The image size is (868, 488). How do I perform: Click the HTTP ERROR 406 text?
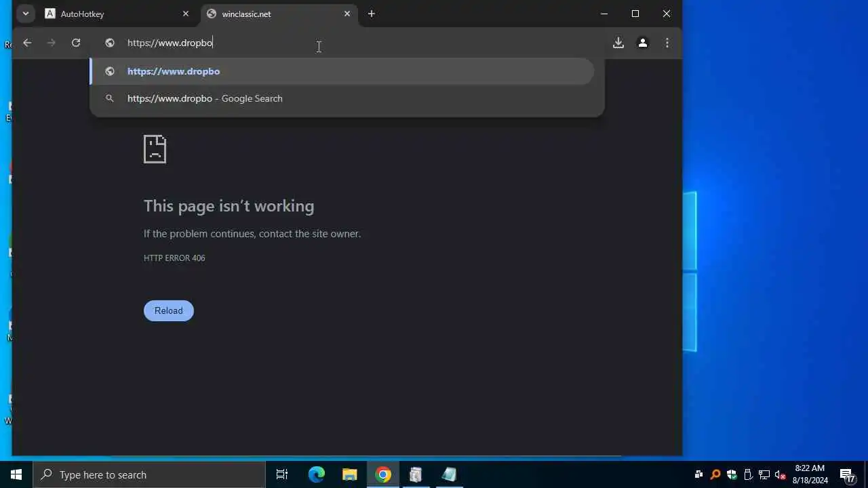(x=174, y=258)
